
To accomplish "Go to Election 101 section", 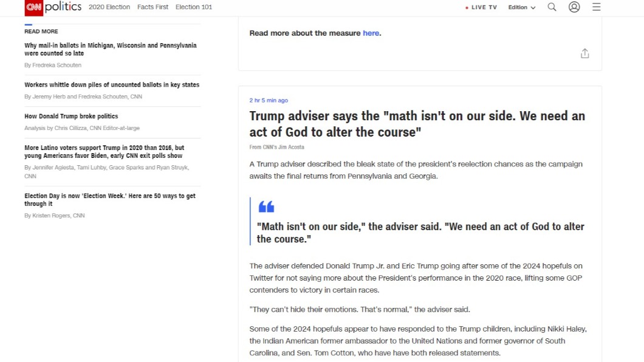I will pyautogui.click(x=194, y=7).
